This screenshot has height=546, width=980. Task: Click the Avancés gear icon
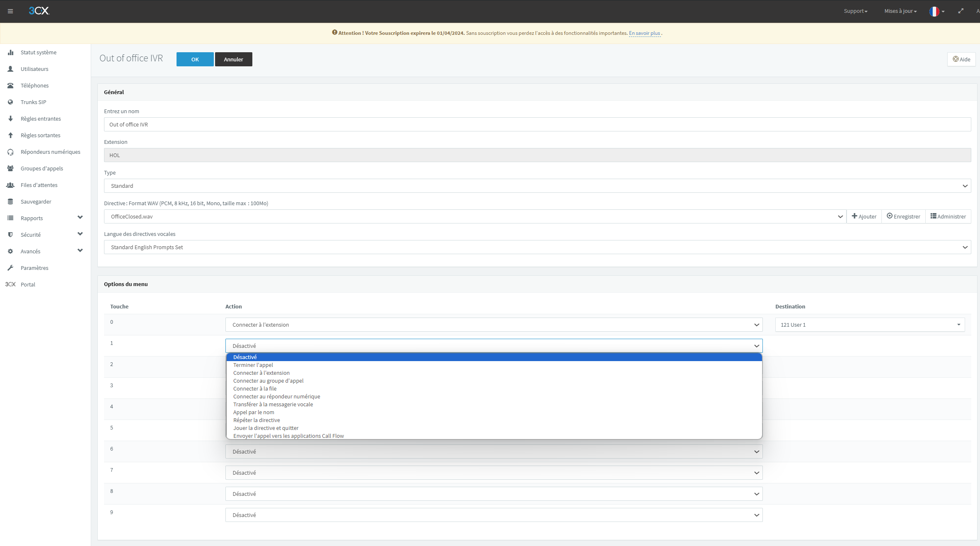click(x=10, y=251)
